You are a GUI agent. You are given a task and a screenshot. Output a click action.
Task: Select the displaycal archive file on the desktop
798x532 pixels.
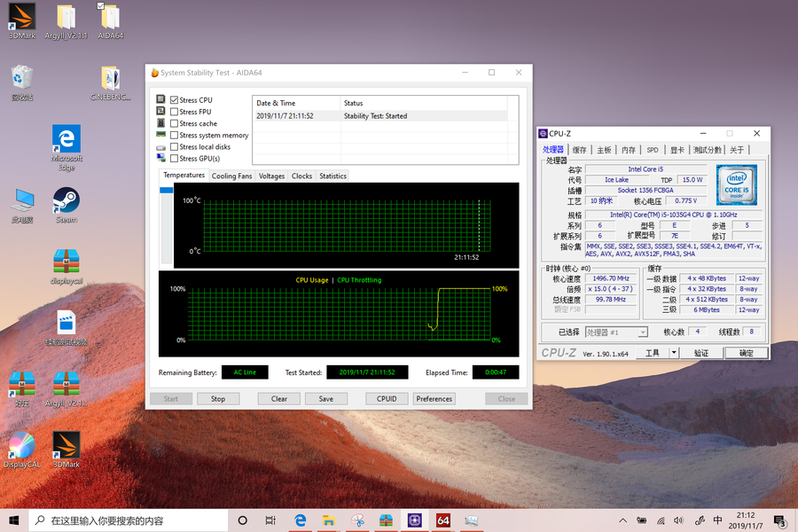(x=66, y=266)
